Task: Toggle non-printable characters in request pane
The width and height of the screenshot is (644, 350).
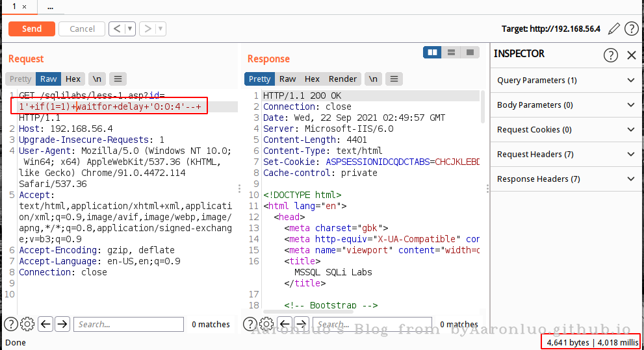Action: (x=97, y=79)
